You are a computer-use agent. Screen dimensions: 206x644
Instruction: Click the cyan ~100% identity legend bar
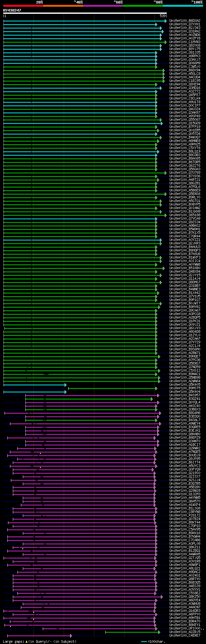click(x=183, y=6)
